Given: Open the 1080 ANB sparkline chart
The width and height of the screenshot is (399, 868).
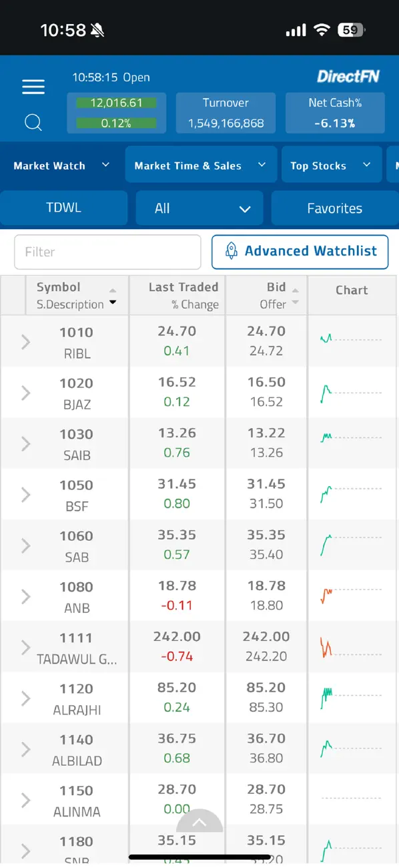Looking at the screenshot, I should click(352, 596).
